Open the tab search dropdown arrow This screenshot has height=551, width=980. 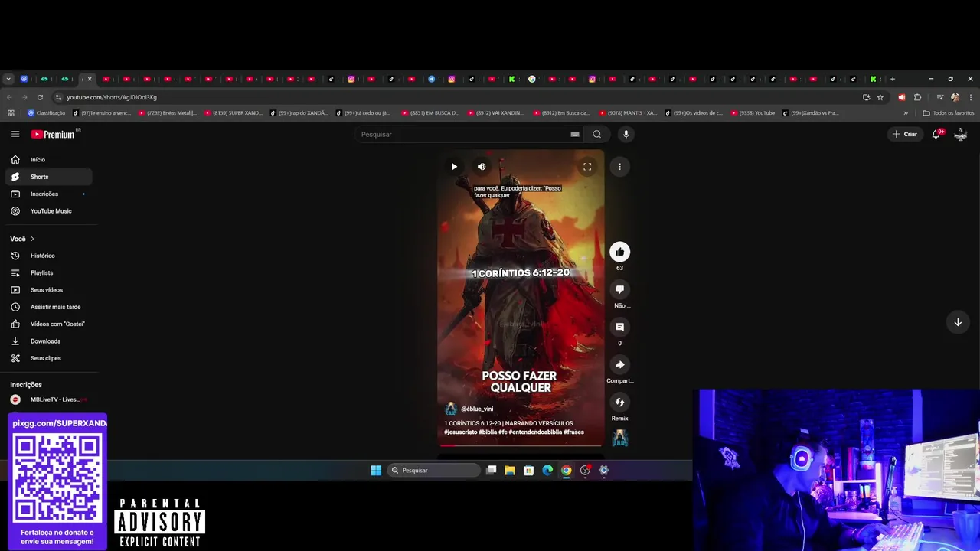[x=8, y=79]
